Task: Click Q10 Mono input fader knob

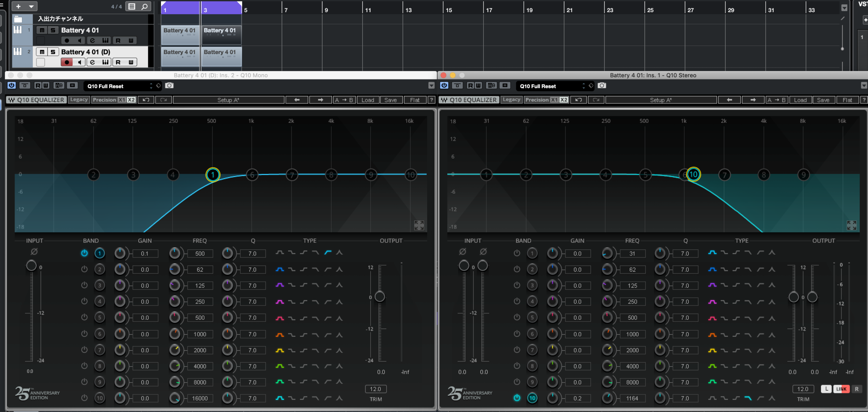Action: pos(32,266)
